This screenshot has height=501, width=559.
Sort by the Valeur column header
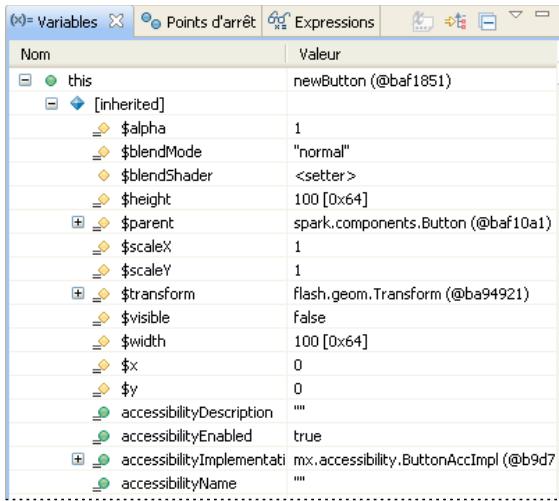point(421,55)
